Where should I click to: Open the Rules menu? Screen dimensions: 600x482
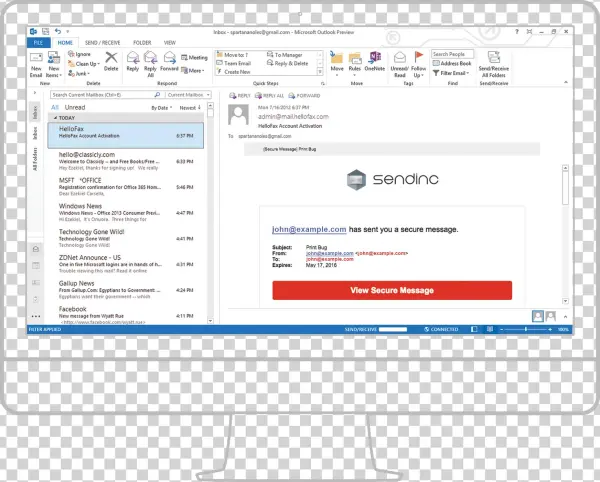(355, 64)
